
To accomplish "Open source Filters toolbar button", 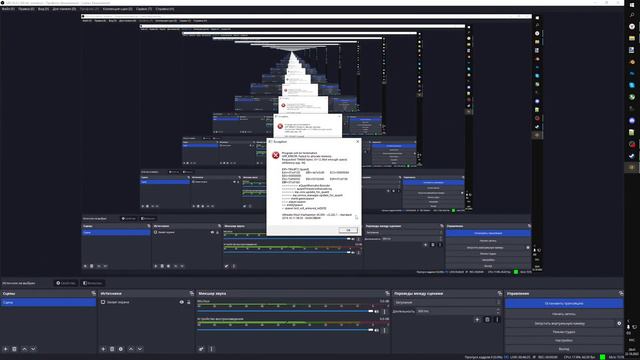I will (92, 283).
